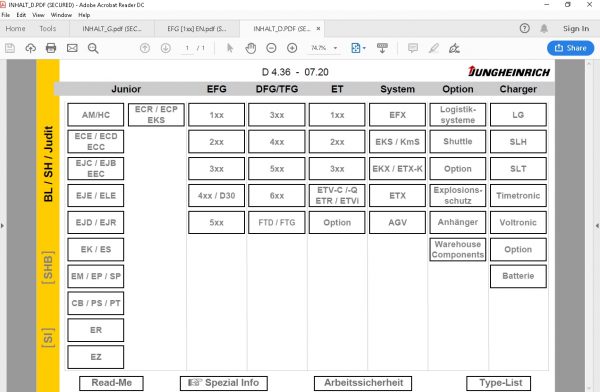Close the INHALT_D.PDF tab
The height and width of the screenshot is (392, 600).
pyautogui.click(x=318, y=29)
